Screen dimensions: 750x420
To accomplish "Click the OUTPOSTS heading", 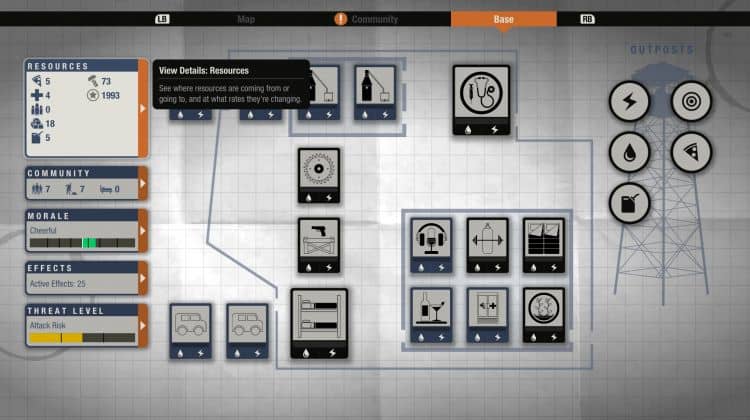I will pos(662,49).
